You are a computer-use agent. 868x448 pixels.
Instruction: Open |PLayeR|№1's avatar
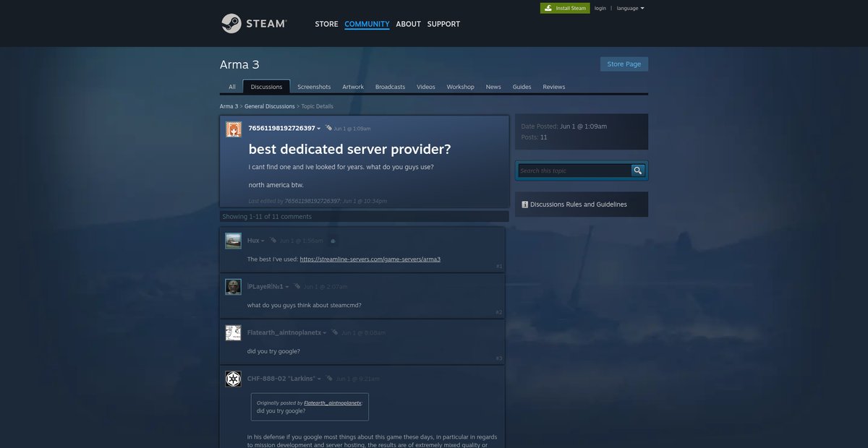[x=233, y=287]
